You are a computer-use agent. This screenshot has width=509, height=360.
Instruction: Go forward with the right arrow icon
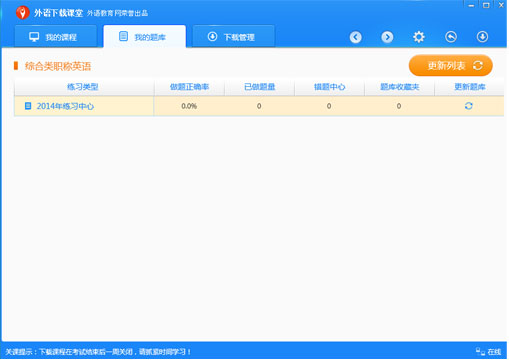tap(387, 37)
